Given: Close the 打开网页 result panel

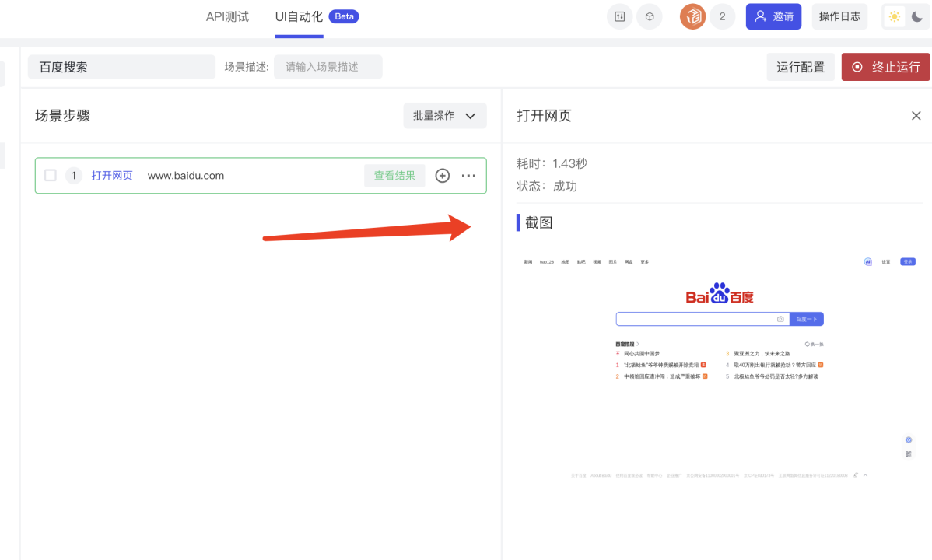Looking at the screenshot, I should pos(916,116).
